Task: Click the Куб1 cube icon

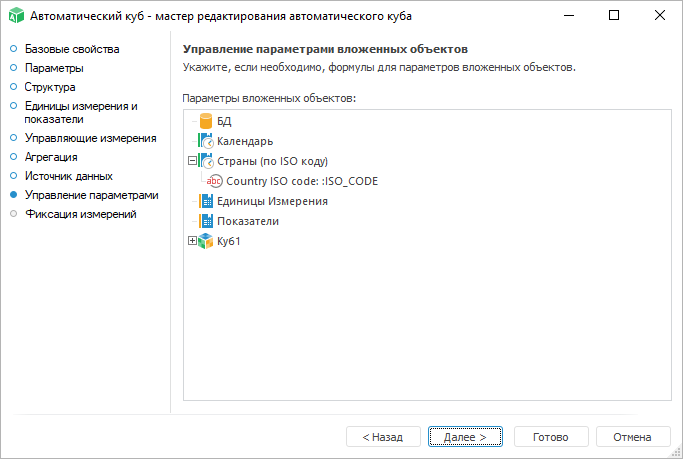Action: click(x=207, y=241)
